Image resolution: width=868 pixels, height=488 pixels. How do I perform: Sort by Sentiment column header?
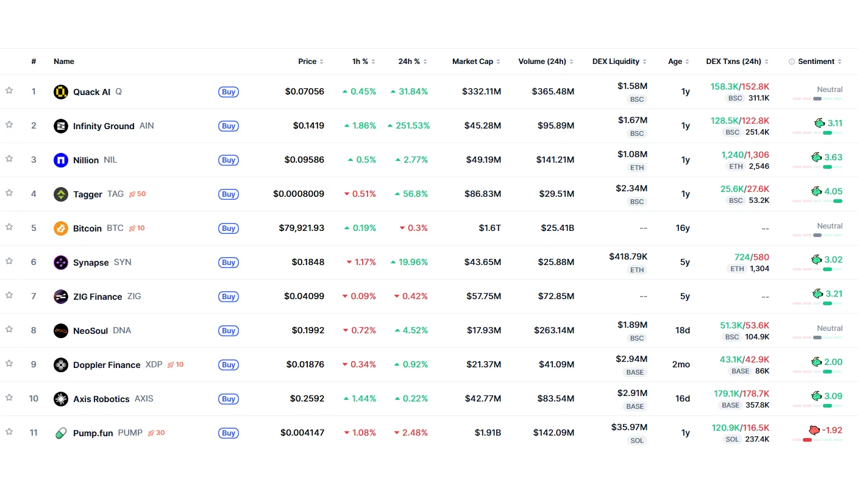tap(820, 62)
